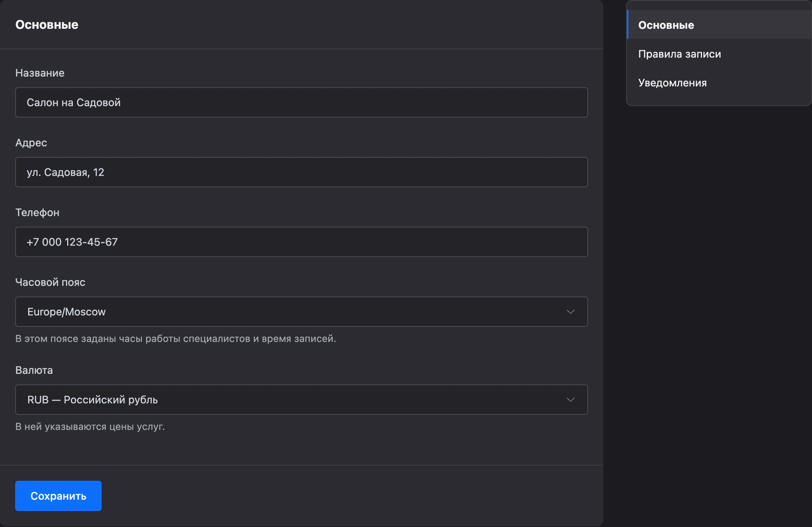Click the Адрес field label
The image size is (812, 527).
[31, 143]
